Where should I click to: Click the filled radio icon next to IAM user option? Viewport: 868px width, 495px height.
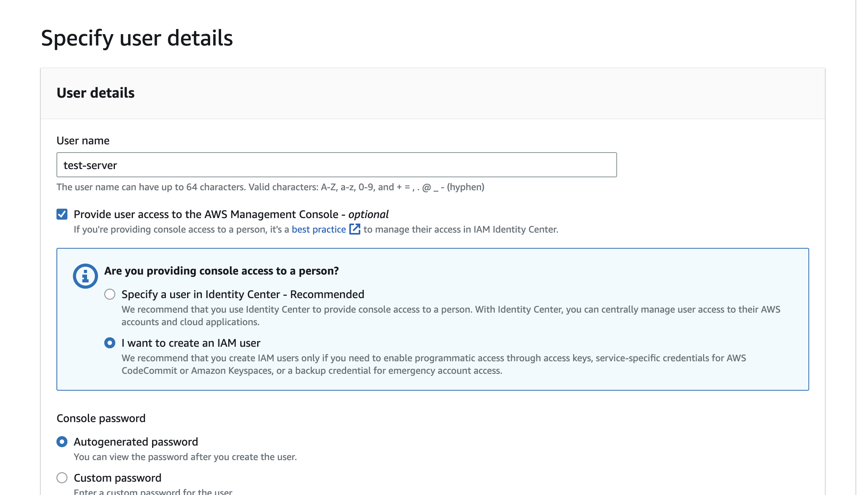coord(110,342)
